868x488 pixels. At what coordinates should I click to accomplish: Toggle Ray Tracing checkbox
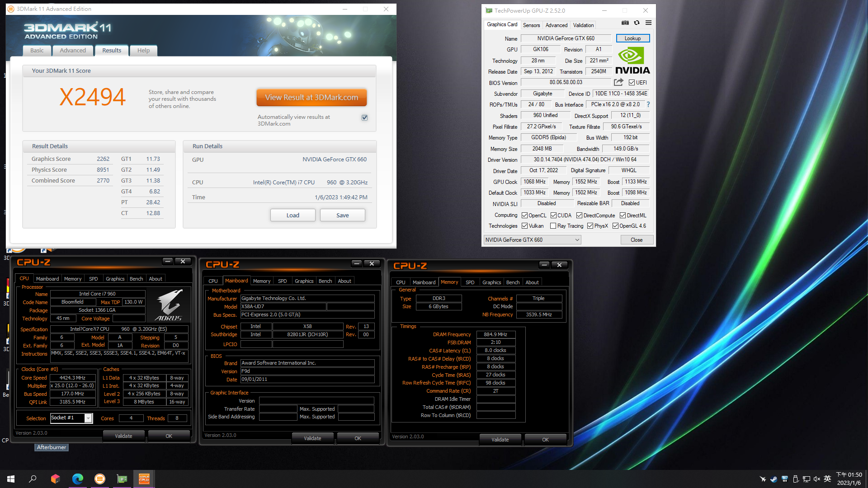(553, 226)
